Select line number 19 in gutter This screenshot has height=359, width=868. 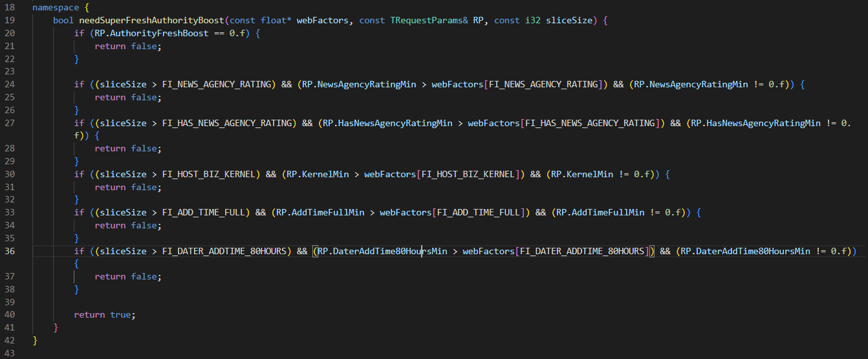coord(10,21)
